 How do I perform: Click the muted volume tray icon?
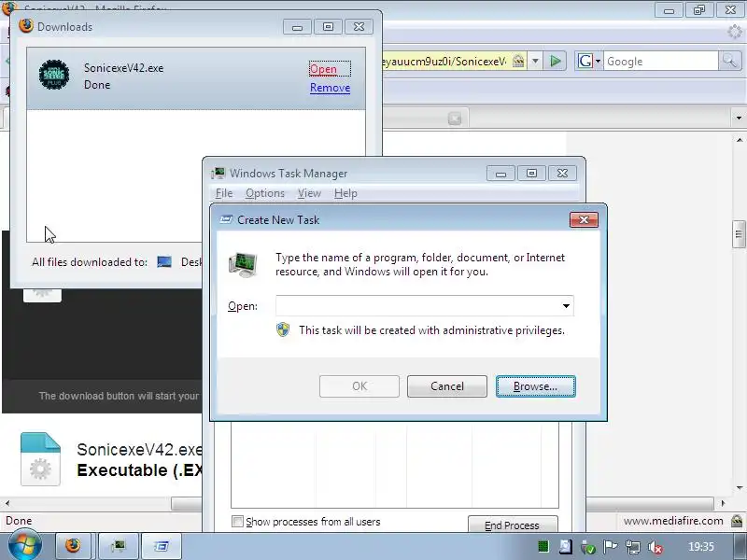pos(655,547)
